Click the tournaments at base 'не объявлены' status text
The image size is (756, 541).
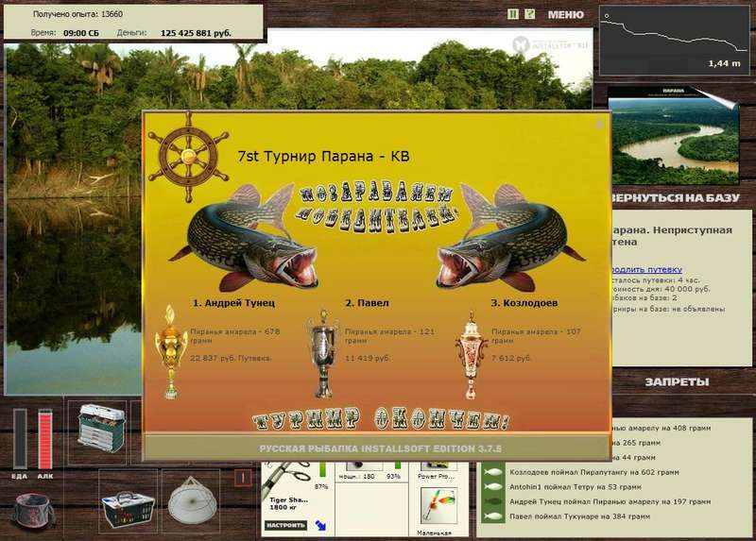(x=697, y=309)
